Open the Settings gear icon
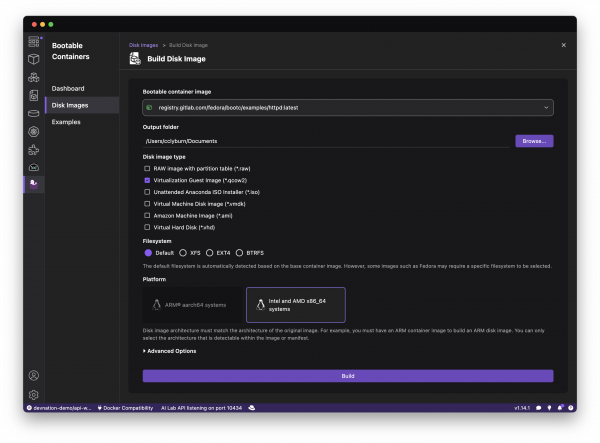 pyautogui.click(x=34, y=395)
